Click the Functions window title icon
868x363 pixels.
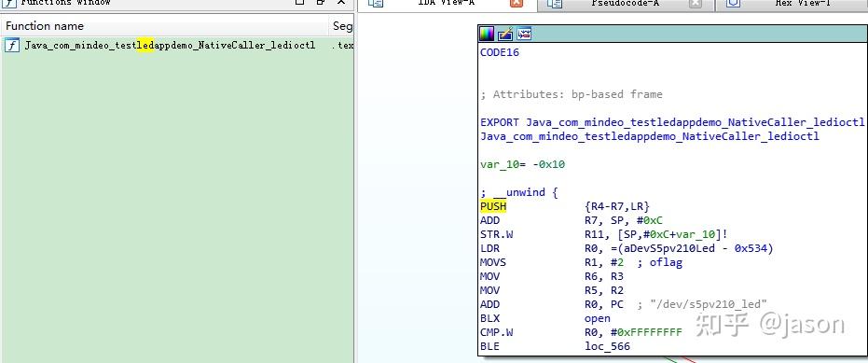pyautogui.click(x=9, y=3)
